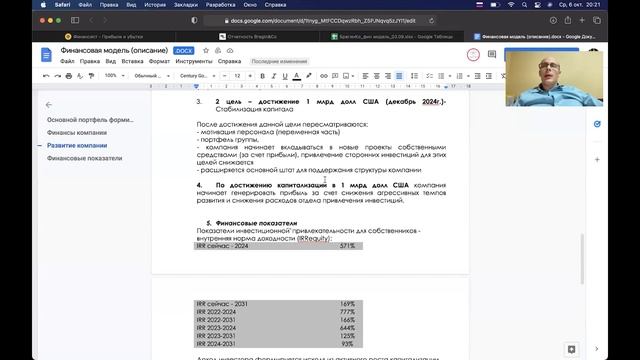The image size is (640, 360).
Task: Open Spotlight search in menu bar
Action: point(524,5)
